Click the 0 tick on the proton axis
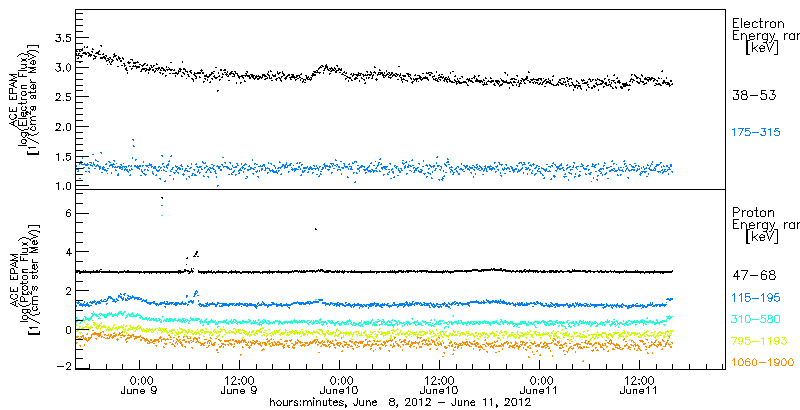 (x=66, y=330)
